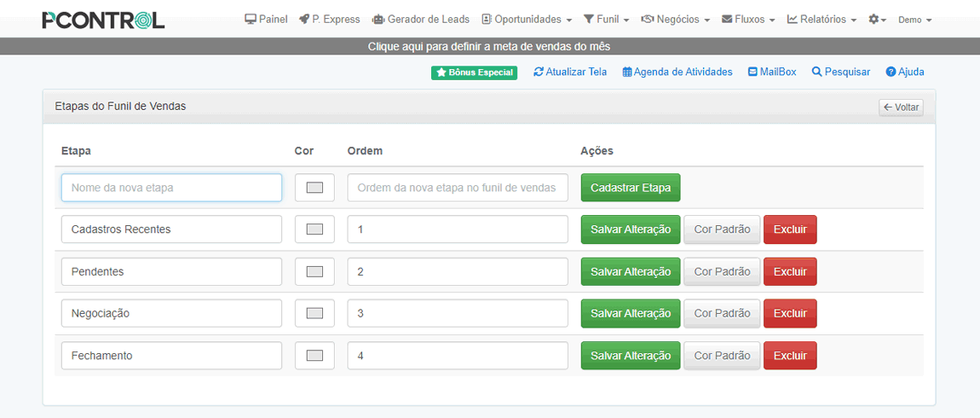Save changes for Negociação stage

[x=631, y=314]
